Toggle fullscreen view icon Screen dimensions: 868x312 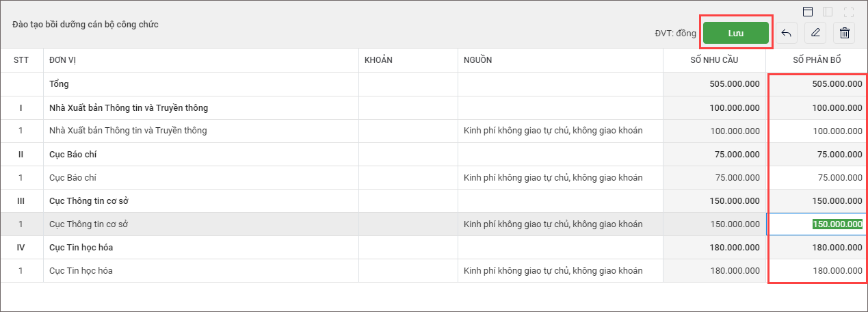(x=849, y=12)
